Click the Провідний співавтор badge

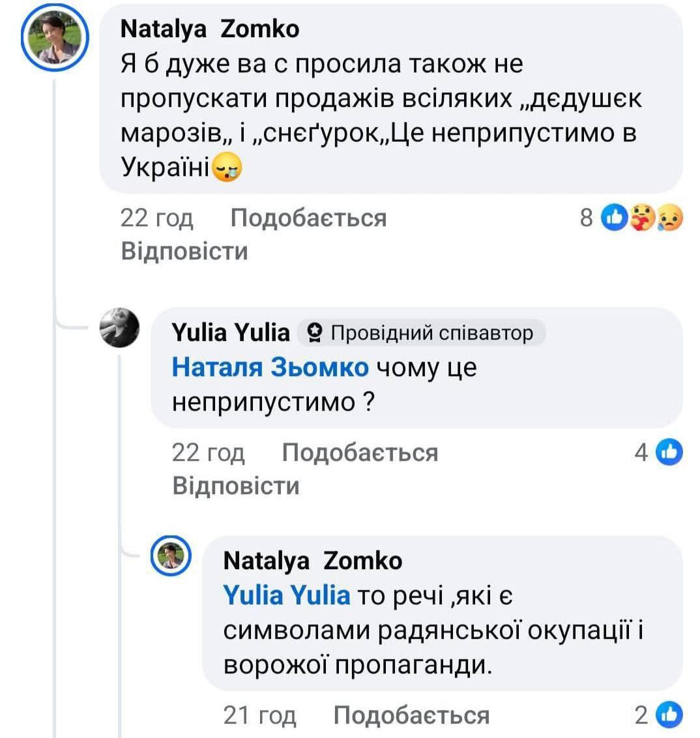421,333
